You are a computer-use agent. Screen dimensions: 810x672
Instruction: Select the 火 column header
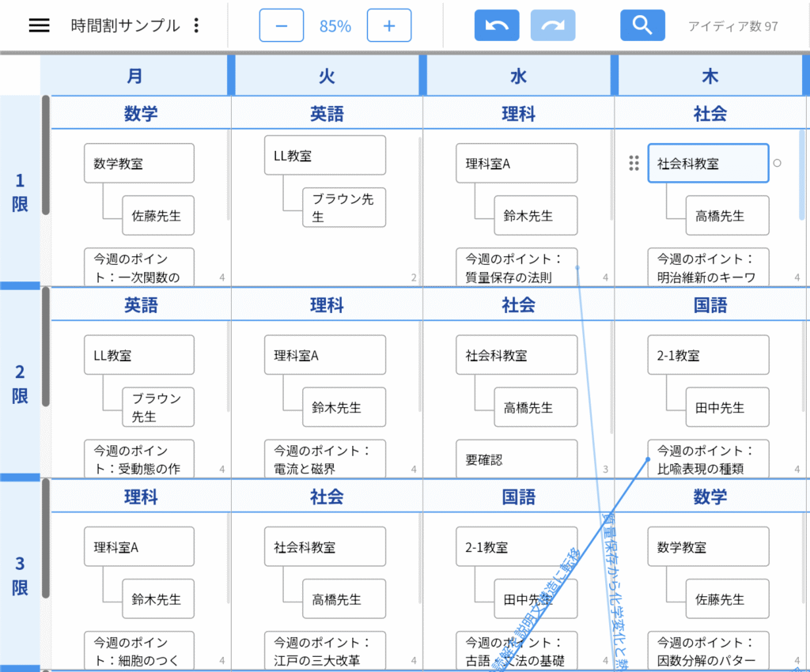[x=327, y=76]
